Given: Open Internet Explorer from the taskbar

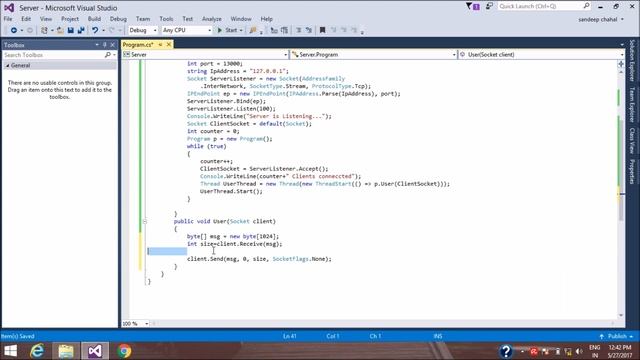Looking at the screenshot, I should (x=37, y=351).
